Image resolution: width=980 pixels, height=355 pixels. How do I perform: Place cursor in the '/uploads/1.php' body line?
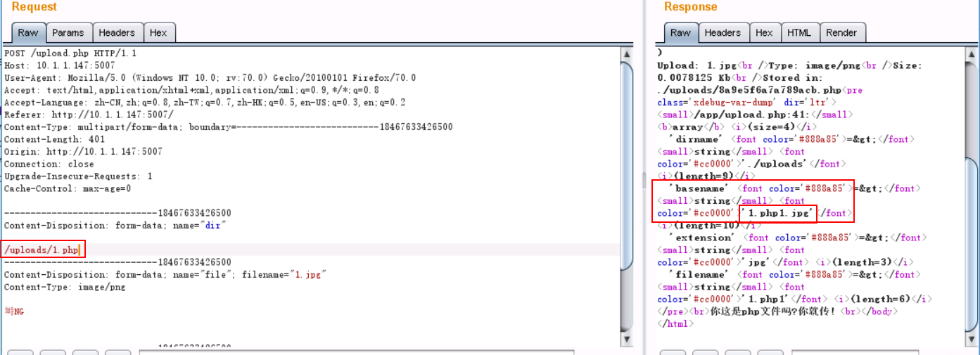pyautogui.click(x=41, y=250)
